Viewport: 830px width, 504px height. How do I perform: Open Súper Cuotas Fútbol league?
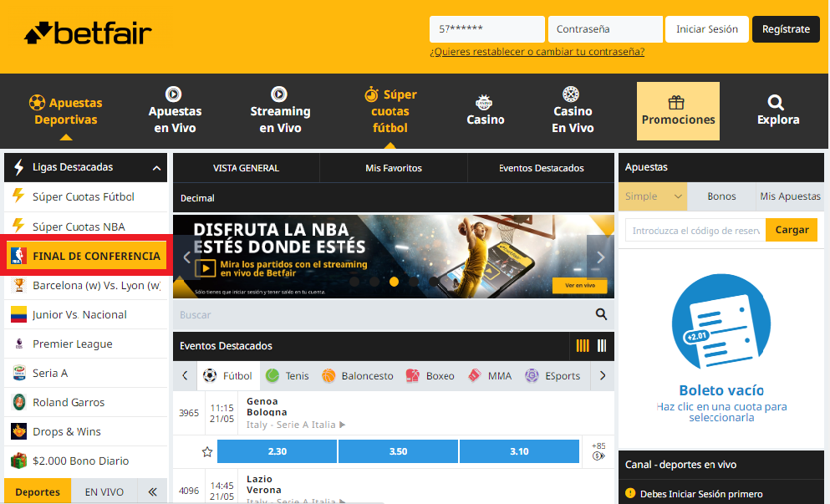(86, 197)
